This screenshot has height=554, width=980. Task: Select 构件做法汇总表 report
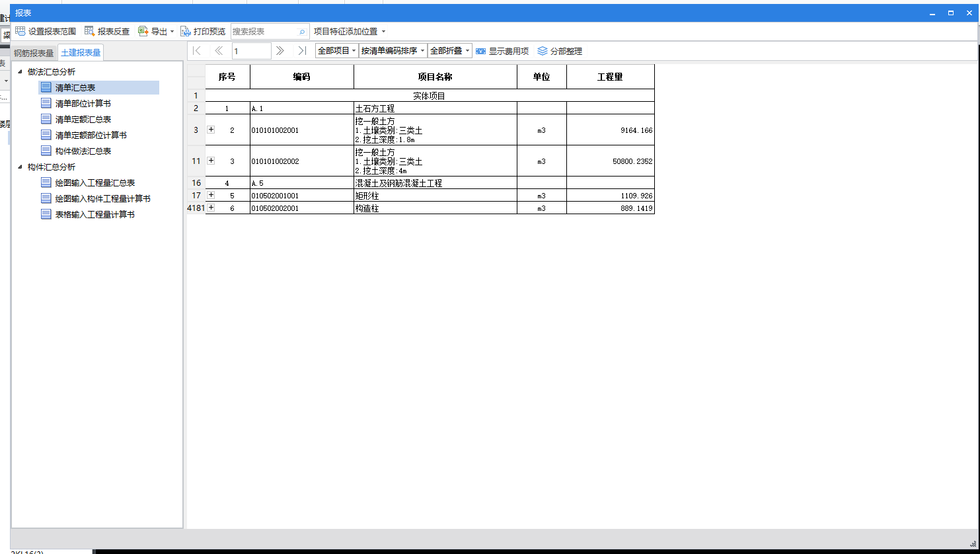(x=83, y=151)
